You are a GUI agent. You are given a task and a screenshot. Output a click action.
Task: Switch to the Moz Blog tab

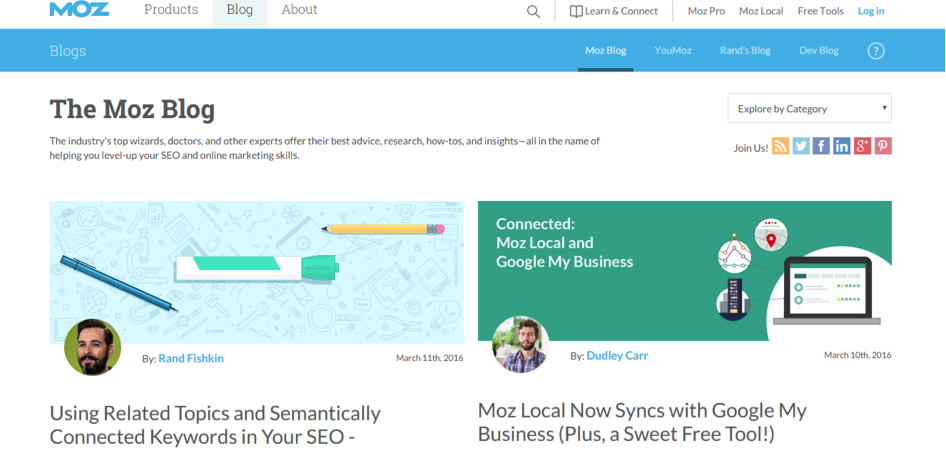tap(606, 51)
